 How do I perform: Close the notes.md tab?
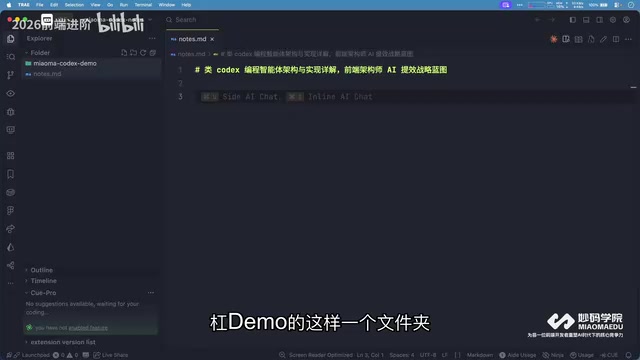(212, 39)
